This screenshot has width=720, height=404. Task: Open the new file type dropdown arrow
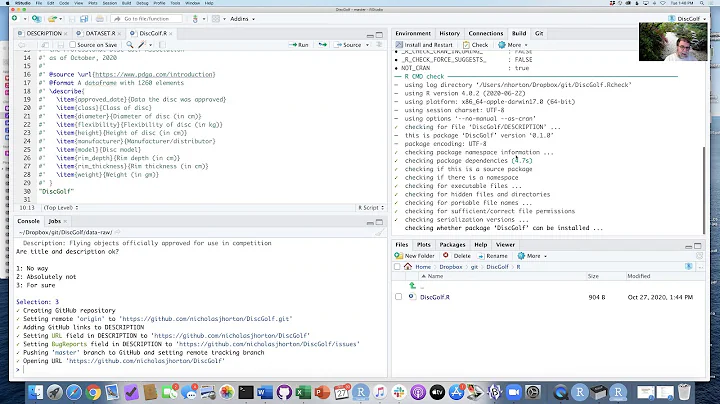click(24, 19)
